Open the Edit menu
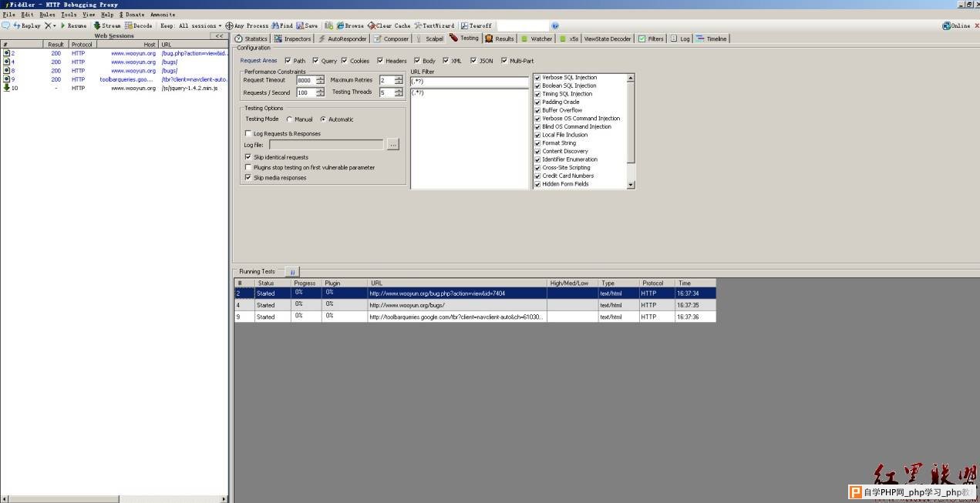This screenshot has width=980, height=503. click(27, 15)
